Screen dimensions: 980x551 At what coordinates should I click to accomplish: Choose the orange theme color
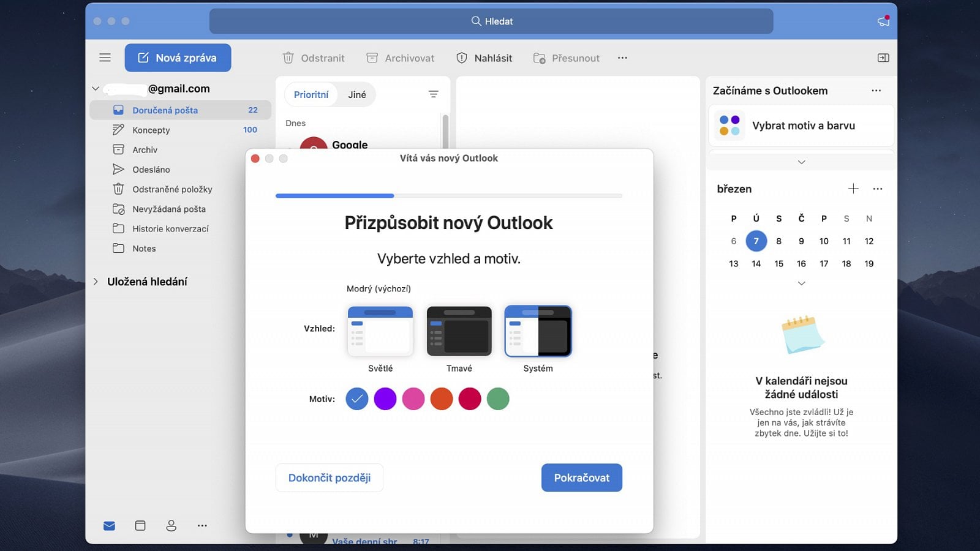pyautogui.click(x=442, y=399)
